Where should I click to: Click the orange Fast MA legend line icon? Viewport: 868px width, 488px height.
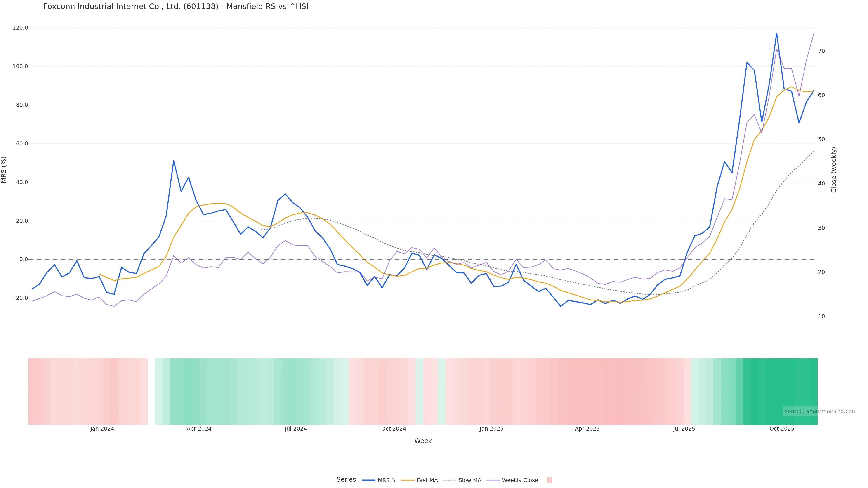tap(408, 480)
